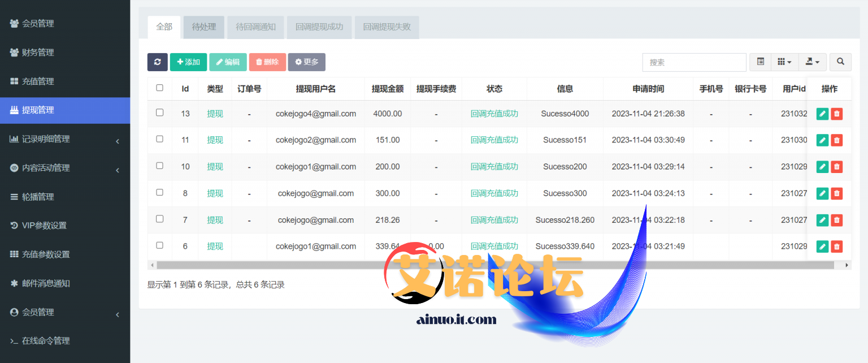Viewport: 868px width, 363px height.
Task: Switch to the 待处理 tab
Action: (x=204, y=27)
